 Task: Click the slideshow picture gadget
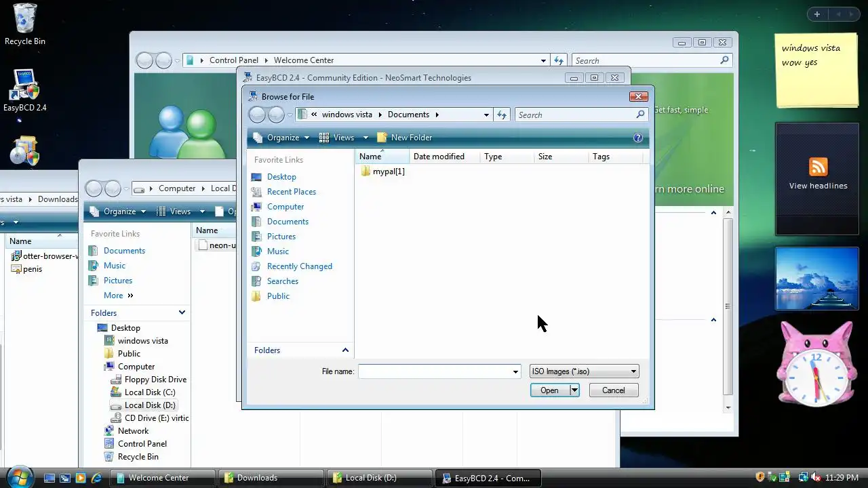tap(817, 279)
